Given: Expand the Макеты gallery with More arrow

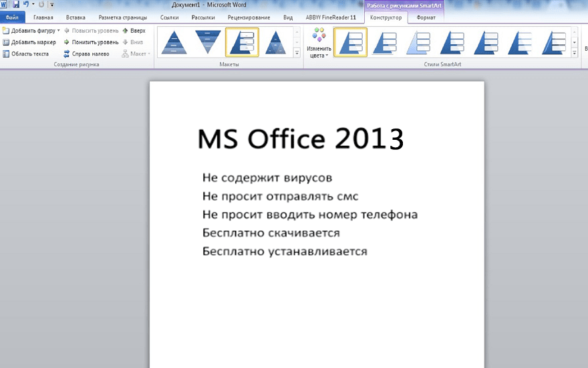Looking at the screenshot, I should 297,53.
